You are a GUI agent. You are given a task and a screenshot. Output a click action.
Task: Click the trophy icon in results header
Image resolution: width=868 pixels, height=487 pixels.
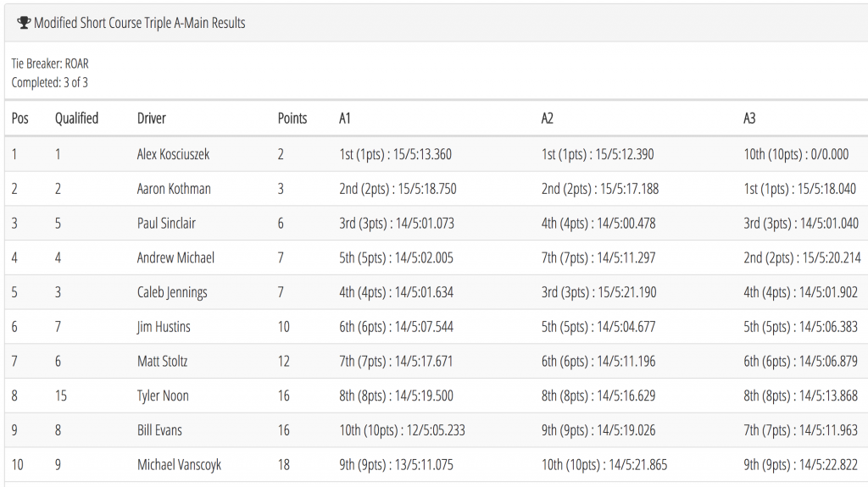23,23
